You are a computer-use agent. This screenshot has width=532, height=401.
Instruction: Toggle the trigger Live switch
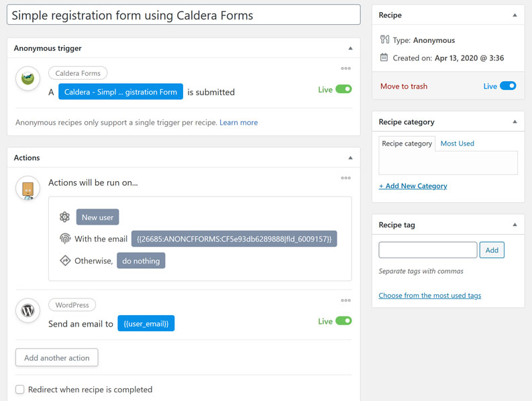click(x=343, y=89)
